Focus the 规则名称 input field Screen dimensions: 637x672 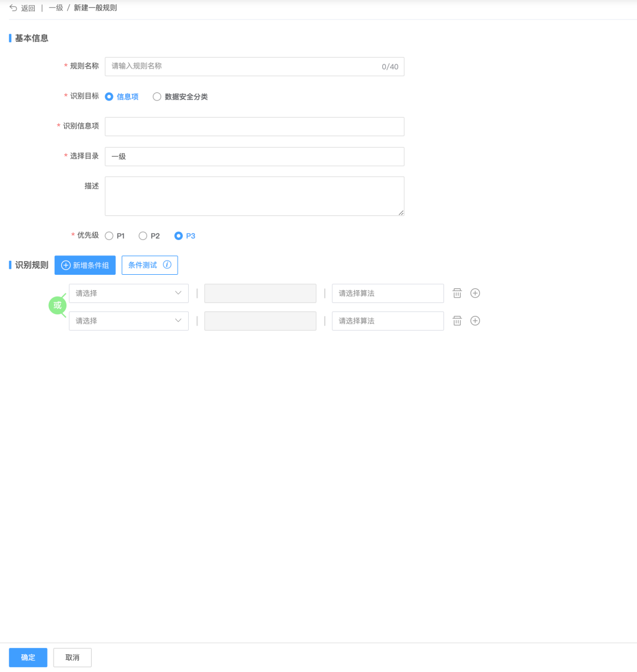255,66
